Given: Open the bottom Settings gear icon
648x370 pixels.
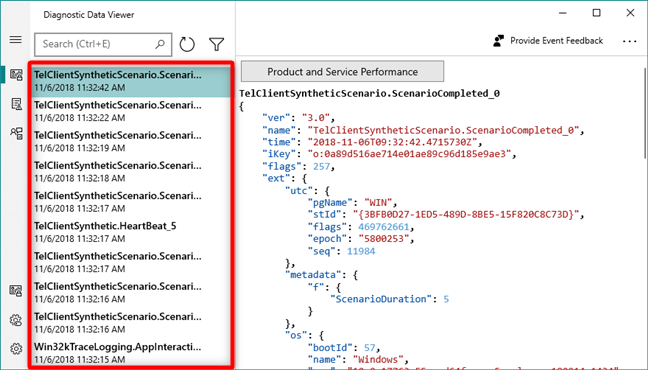Looking at the screenshot, I should pos(16,349).
